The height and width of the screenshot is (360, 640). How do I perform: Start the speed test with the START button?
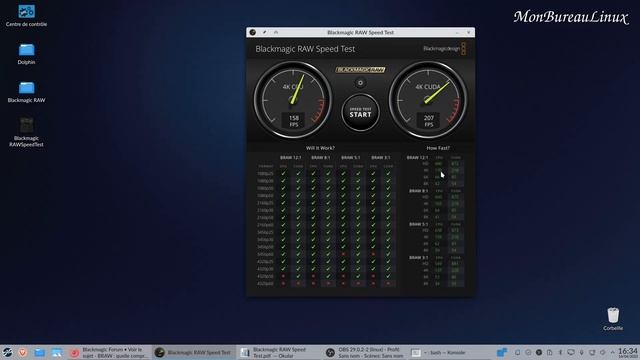pyautogui.click(x=360, y=113)
